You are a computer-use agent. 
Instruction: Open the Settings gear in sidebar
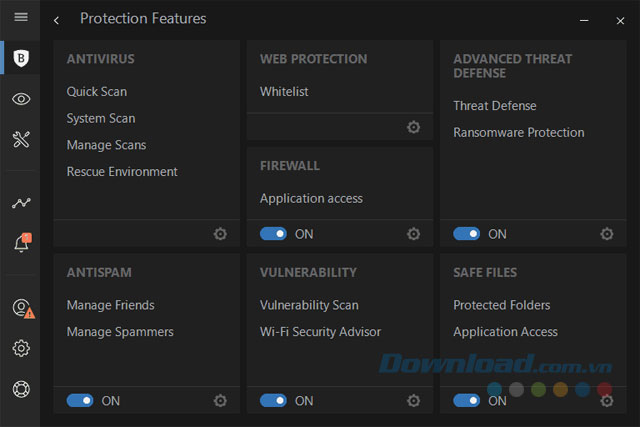pyautogui.click(x=21, y=348)
